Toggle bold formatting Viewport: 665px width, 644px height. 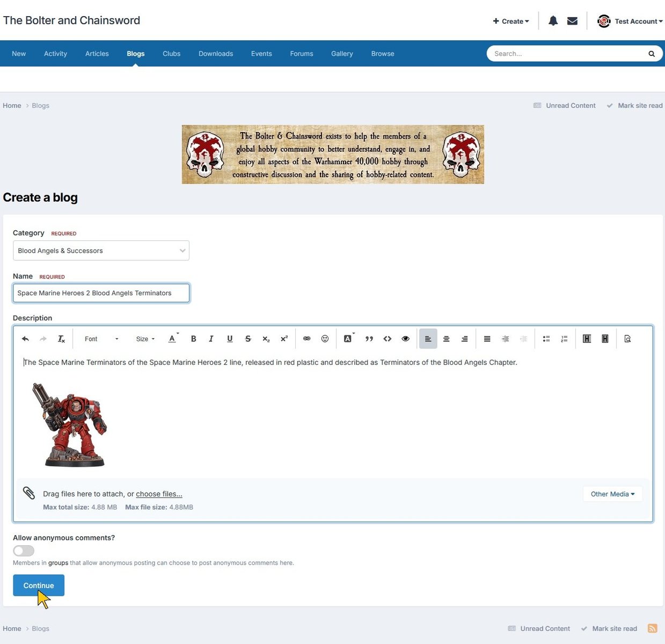(x=194, y=339)
